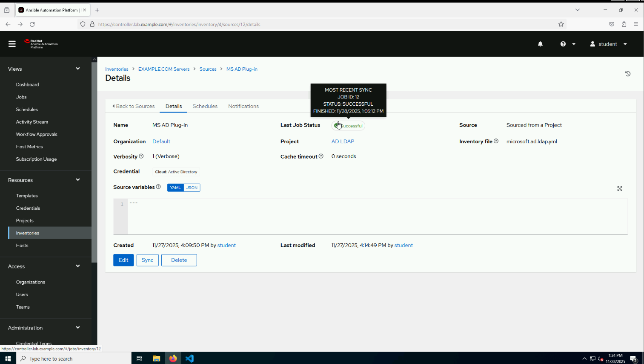Show help for Inventory file

(496, 141)
